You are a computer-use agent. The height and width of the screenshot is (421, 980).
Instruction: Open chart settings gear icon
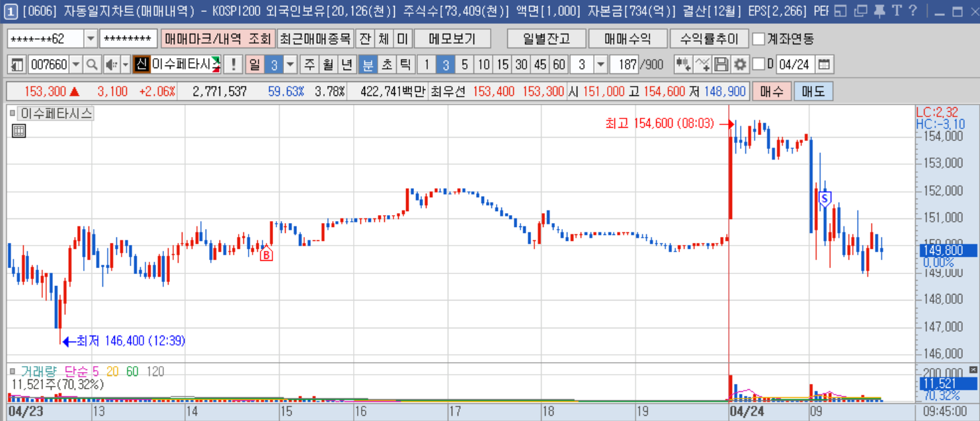[x=740, y=65]
